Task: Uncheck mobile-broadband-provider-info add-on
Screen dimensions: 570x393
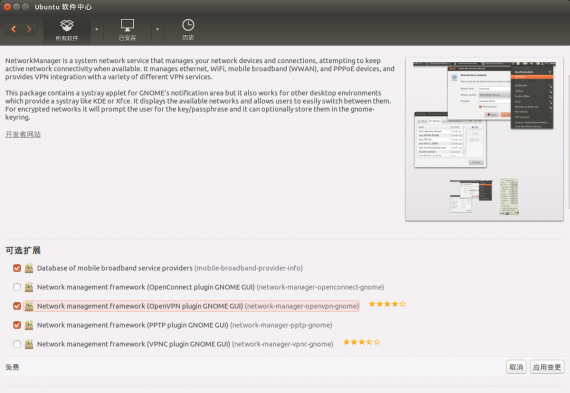Action: click(17, 268)
